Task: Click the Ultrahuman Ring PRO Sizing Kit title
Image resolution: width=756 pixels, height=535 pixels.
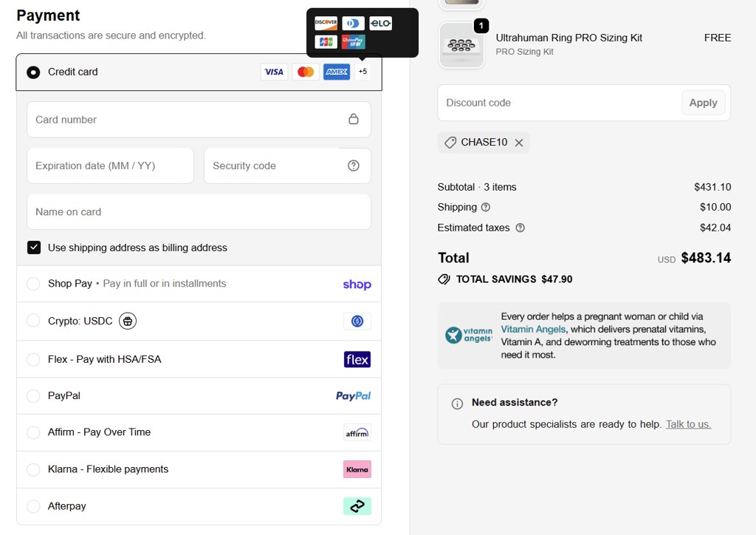Action: pos(569,38)
